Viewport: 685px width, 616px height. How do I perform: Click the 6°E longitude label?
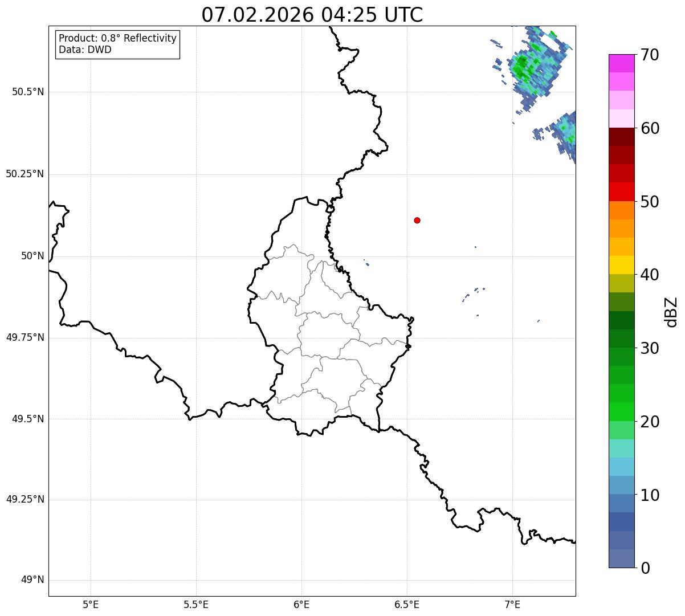pyautogui.click(x=301, y=604)
